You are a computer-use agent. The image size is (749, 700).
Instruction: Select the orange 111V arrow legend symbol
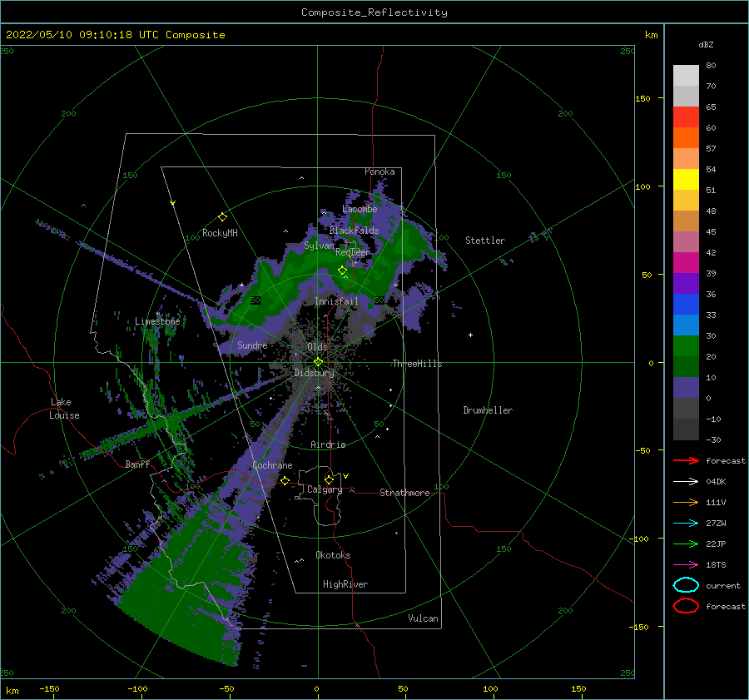point(686,502)
